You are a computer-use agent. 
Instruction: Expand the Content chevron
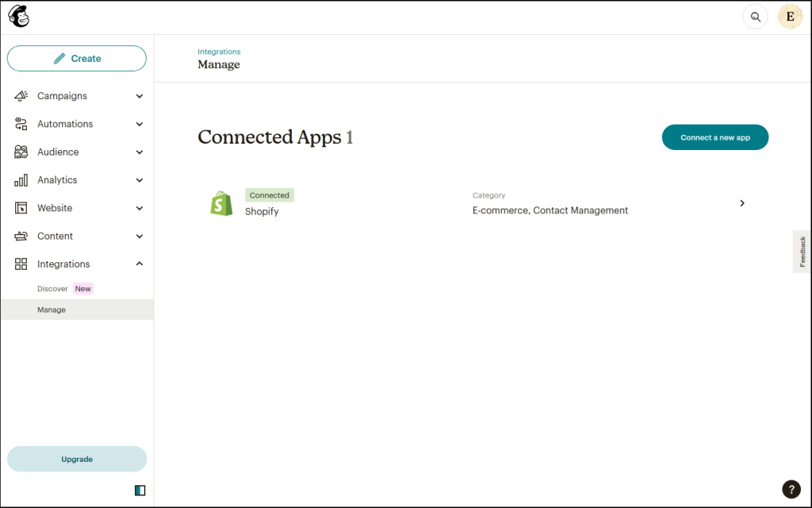(140, 236)
